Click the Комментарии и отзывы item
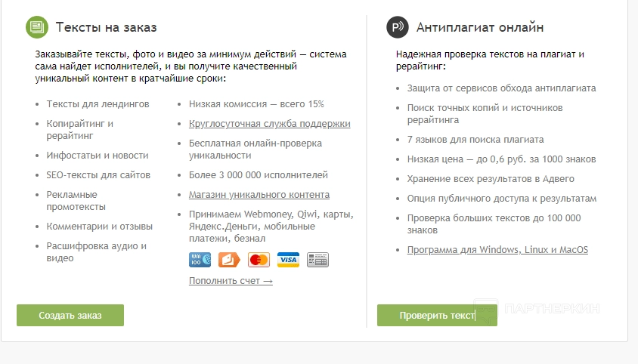The height and width of the screenshot is (364, 638). [100, 227]
